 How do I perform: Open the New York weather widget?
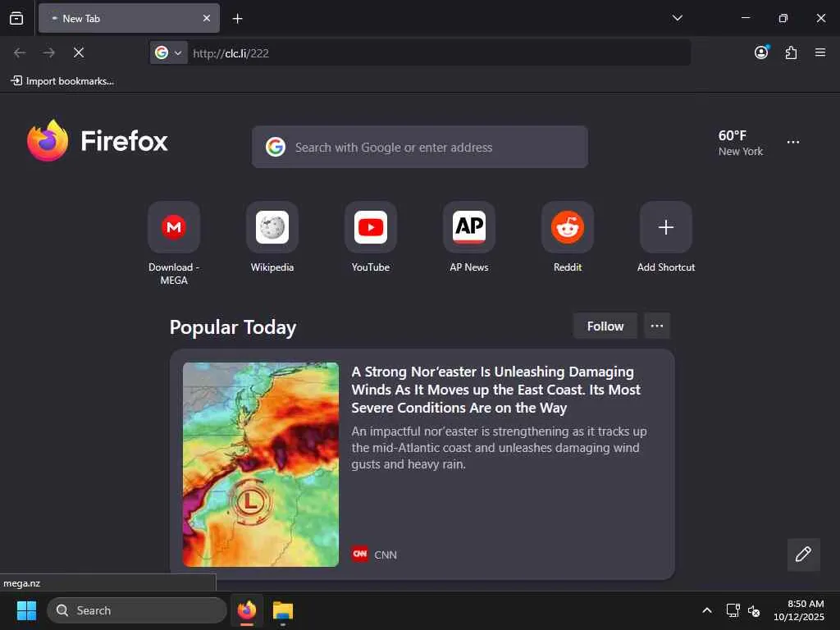click(741, 143)
